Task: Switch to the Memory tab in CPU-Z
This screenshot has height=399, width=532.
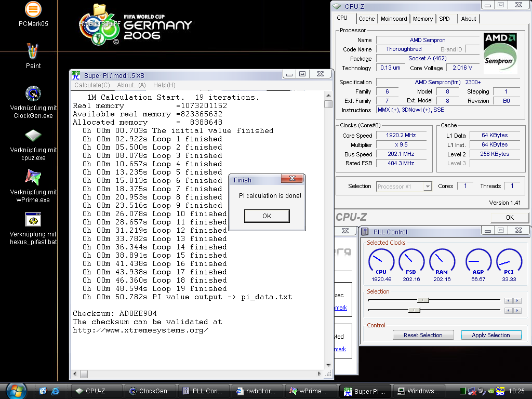Action: click(x=423, y=19)
